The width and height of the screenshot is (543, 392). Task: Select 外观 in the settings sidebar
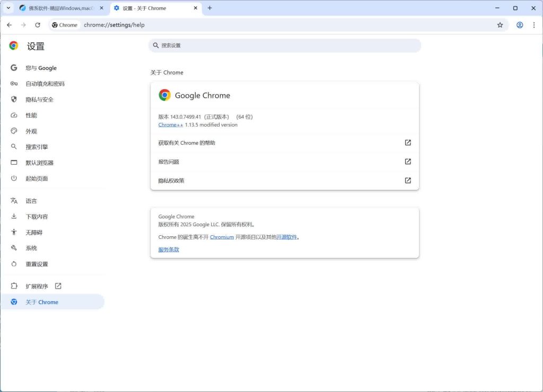pyautogui.click(x=31, y=131)
